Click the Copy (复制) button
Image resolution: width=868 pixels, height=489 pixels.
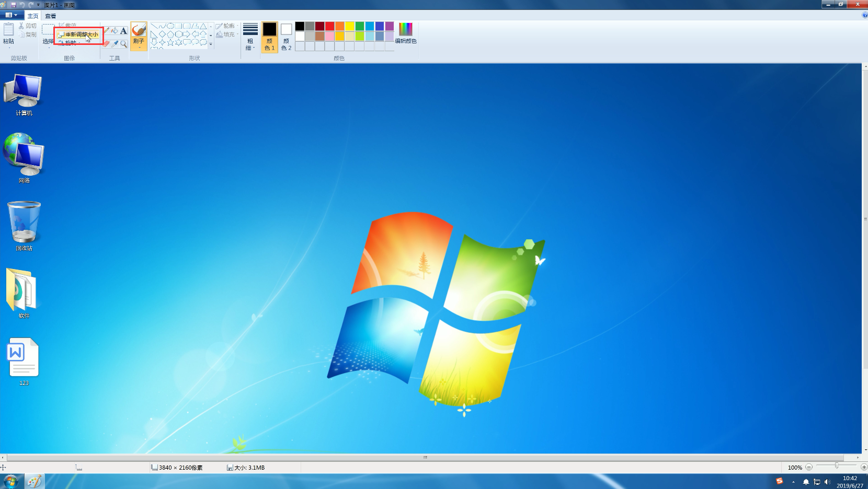coord(28,34)
